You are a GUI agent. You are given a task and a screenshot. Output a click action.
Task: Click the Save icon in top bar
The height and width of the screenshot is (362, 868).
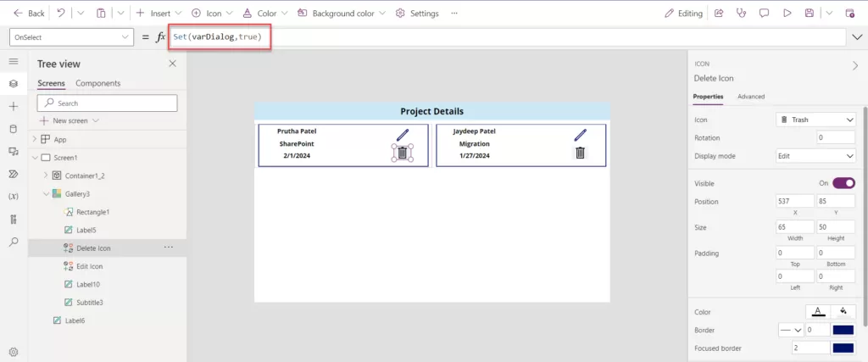[810, 14]
